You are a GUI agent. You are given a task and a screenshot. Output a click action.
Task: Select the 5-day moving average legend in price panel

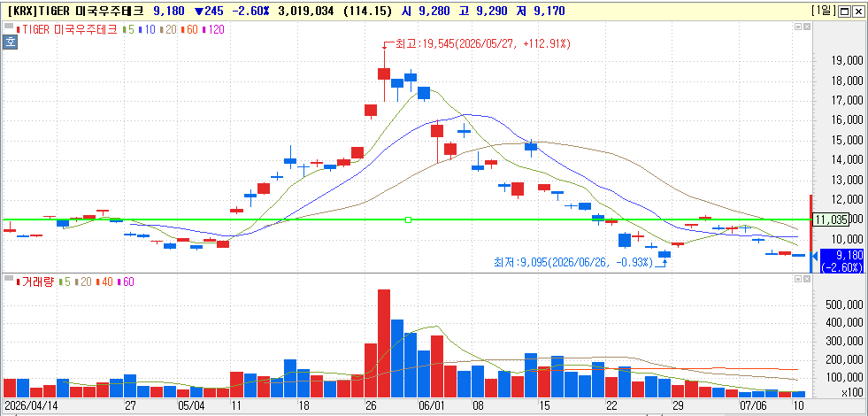pyautogui.click(x=129, y=30)
